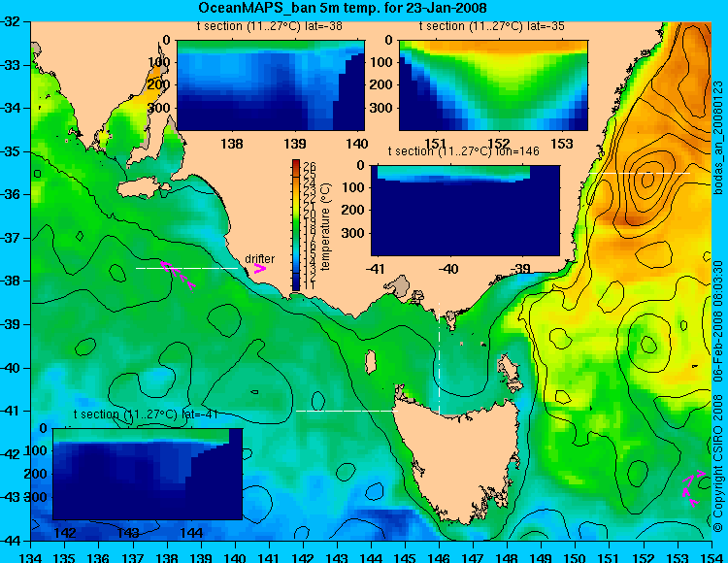Click the vertical temperature colour bar
Viewport: 728px width, 563px height.
296,225
